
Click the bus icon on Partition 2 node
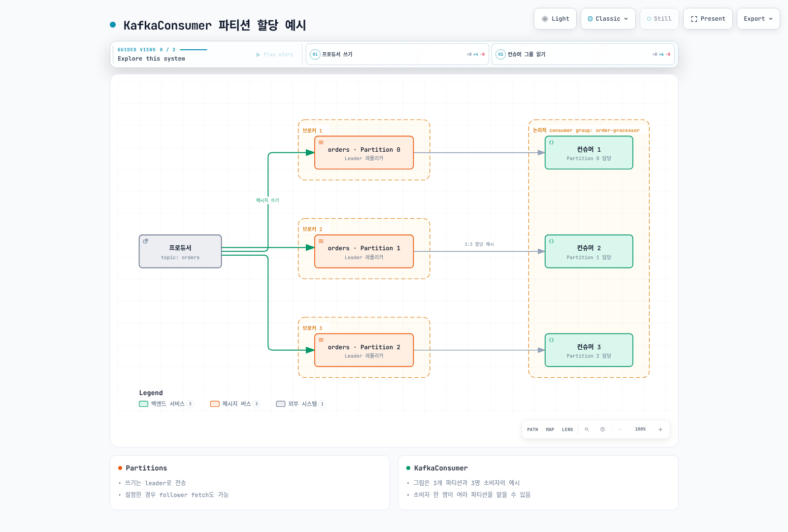(x=321, y=340)
